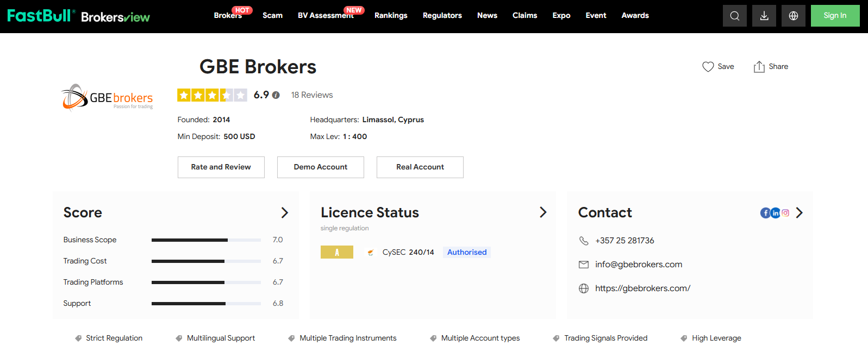The width and height of the screenshot is (868, 352).
Task: Expand the Contact panel arrow
Action: point(799,213)
